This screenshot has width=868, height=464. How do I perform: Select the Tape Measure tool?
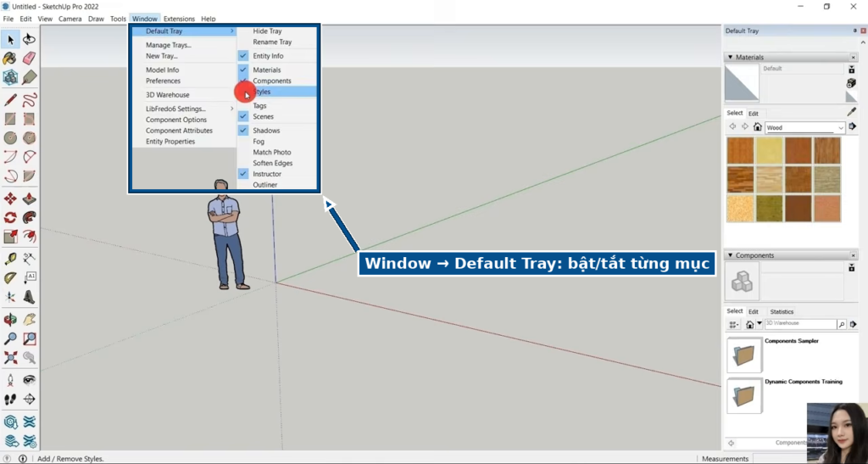click(x=10, y=259)
